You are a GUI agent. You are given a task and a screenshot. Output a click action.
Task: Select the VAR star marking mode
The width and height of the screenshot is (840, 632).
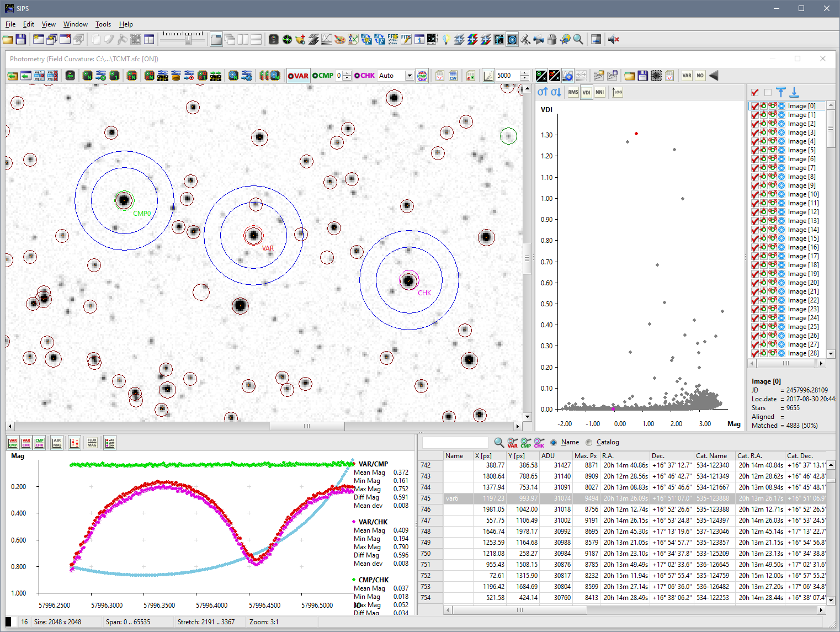point(298,76)
